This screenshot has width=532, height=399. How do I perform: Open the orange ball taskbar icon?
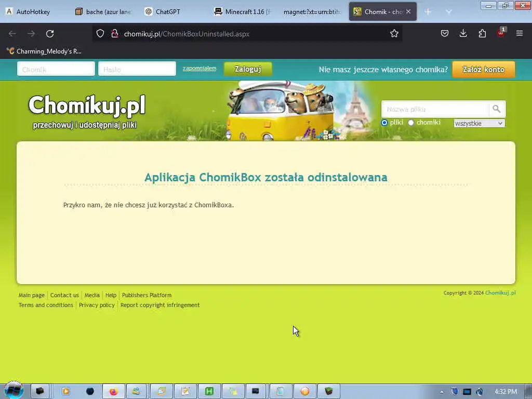(304, 392)
